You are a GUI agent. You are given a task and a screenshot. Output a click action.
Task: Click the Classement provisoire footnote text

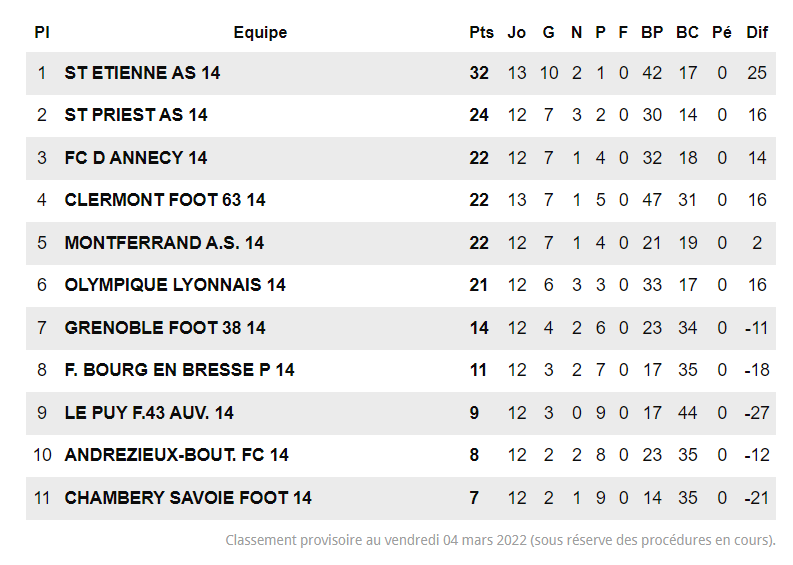pyautogui.click(x=500, y=541)
